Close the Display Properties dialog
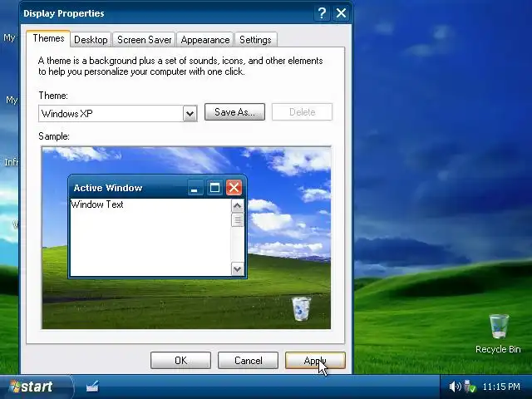This screenshot has width=532, height=399. (341, 13)
